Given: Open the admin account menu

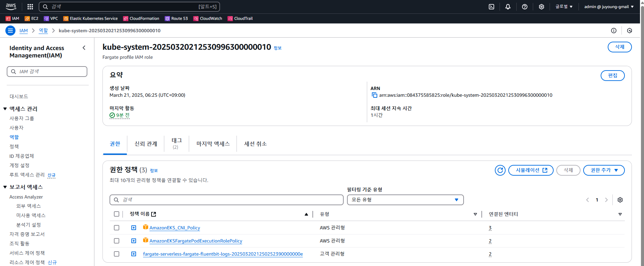Looking at the screenshot, I should point(609,7).
